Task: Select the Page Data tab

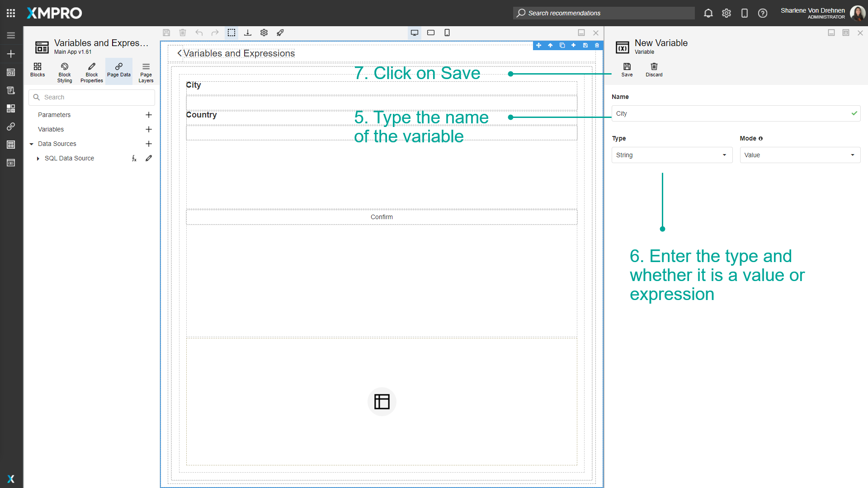Action: coord(118,71)
